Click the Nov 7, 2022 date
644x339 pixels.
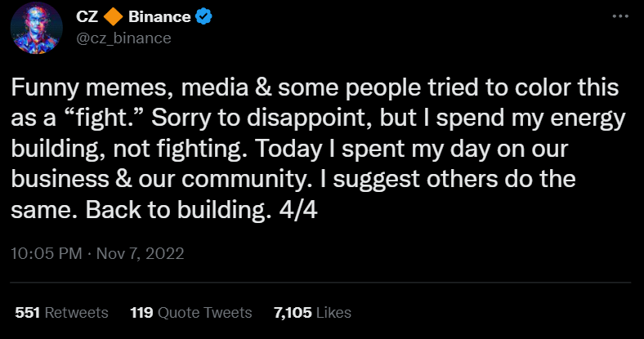(x=141, y=253)
